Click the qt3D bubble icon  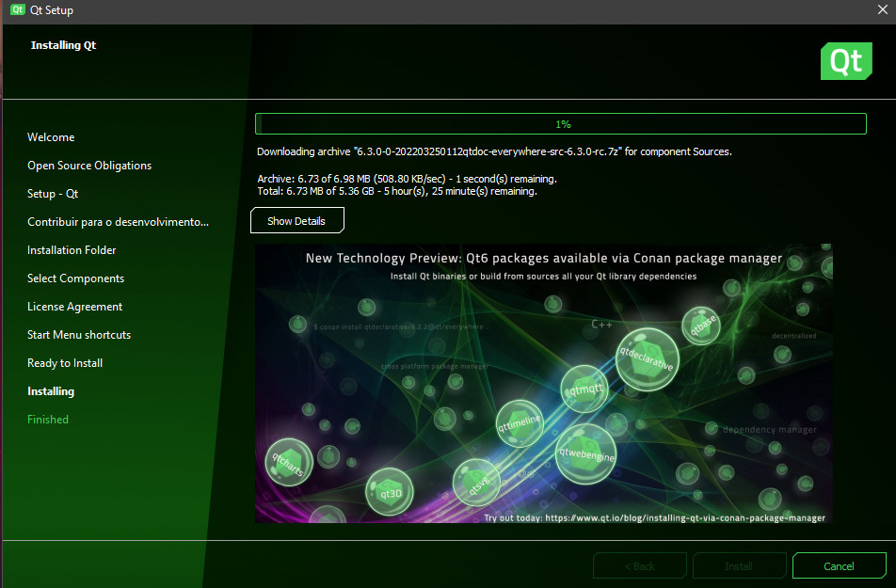point(390,492)
